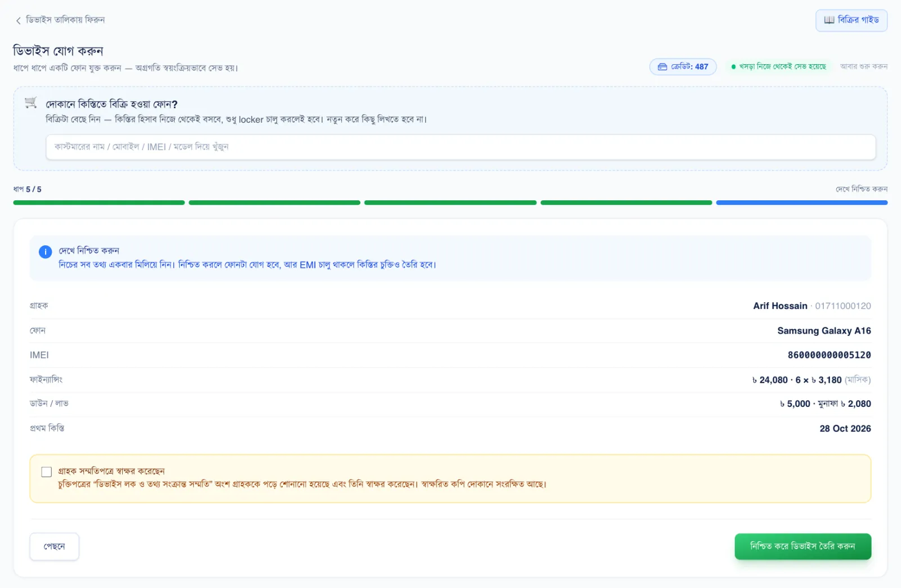Select the third green progress step bar

click(x=450, y=203)
